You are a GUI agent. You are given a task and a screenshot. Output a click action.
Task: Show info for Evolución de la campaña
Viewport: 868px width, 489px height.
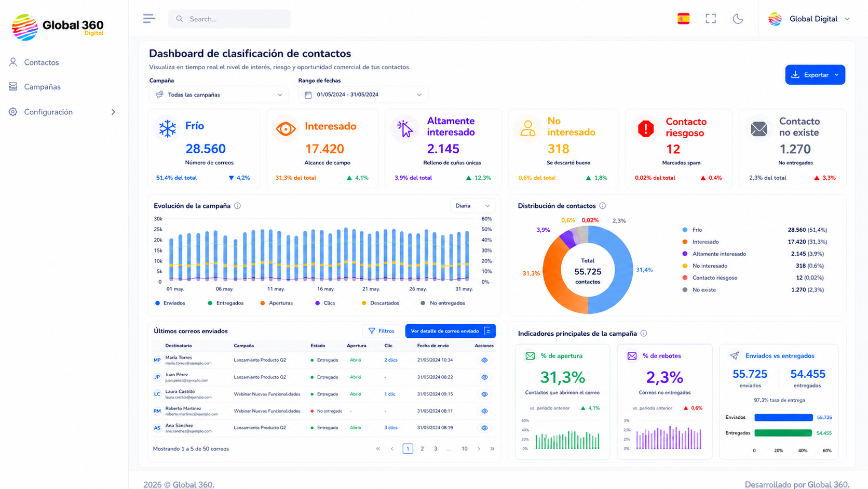(x=237, y=206)
